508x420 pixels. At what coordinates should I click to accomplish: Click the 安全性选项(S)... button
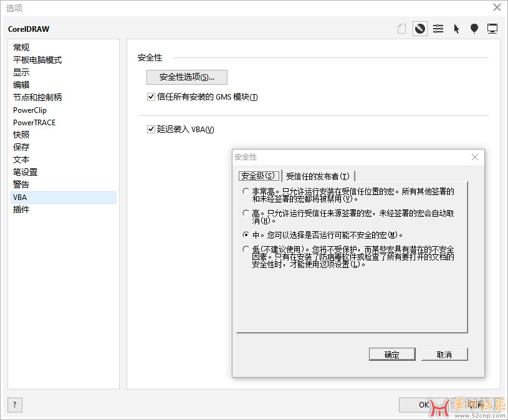pyautogui.click(x=187, y=77)
